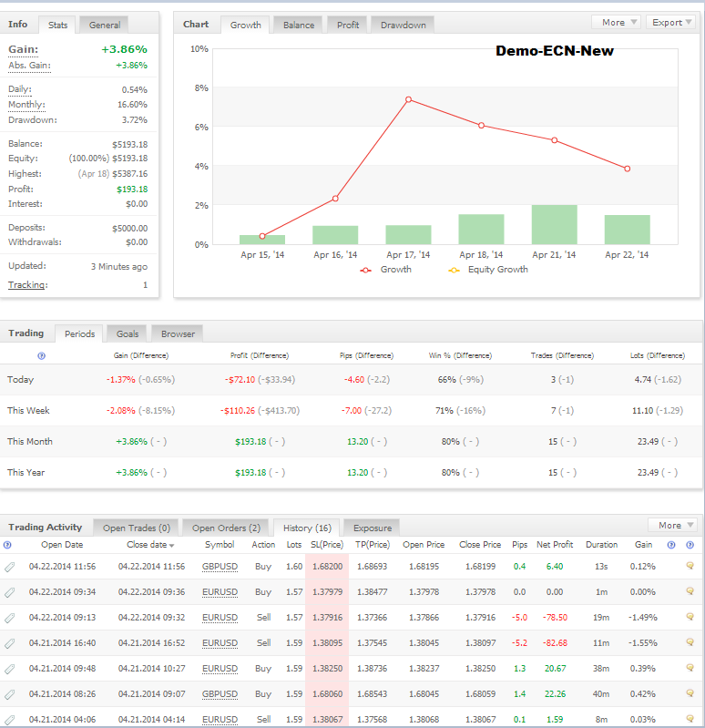This screenshot has width=705, height=728.
Task: Show the Exposure tab
Action: [373, 528]
